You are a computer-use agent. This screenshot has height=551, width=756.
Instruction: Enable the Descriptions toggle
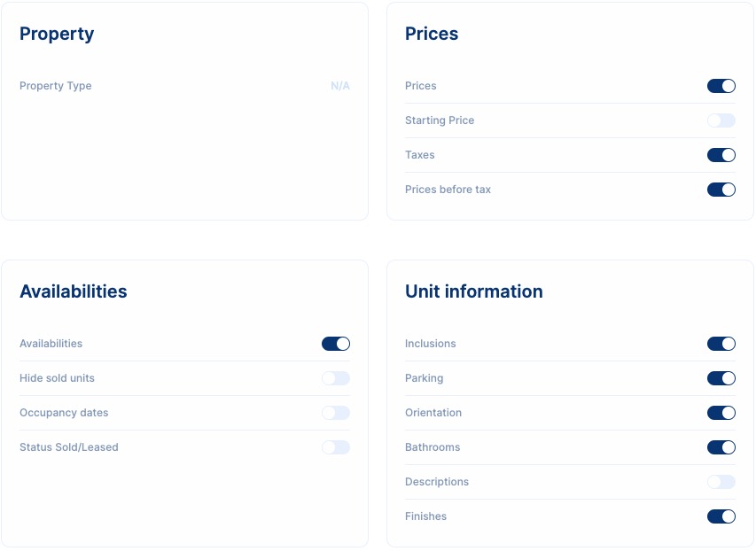(x=721, y=482)
